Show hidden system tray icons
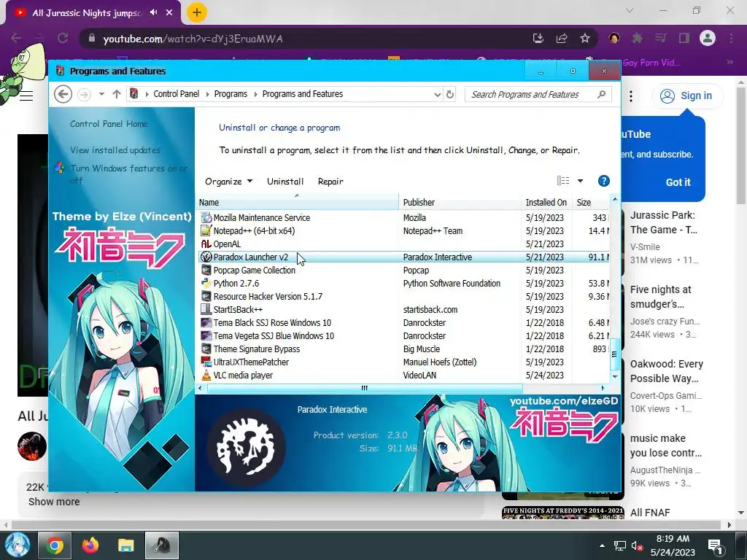The width and height of the screenshot is (747, 560). pos(602,545)
